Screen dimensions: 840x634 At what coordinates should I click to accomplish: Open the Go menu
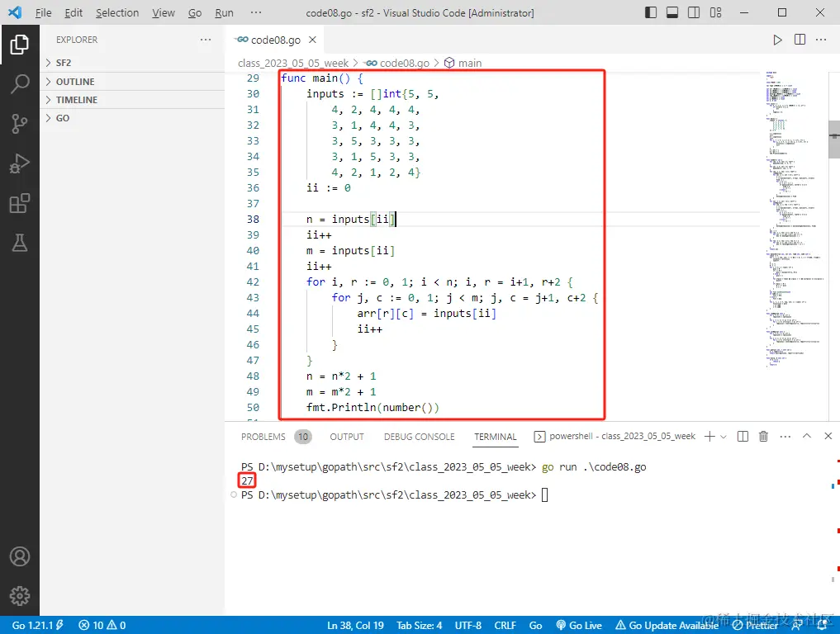(x=194, y=13)
